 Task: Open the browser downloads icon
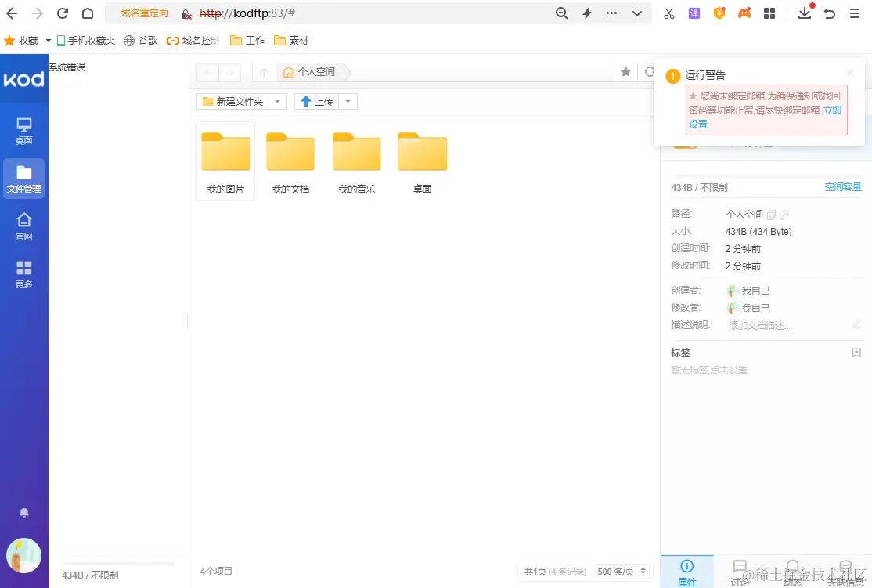tap(805, 13)
